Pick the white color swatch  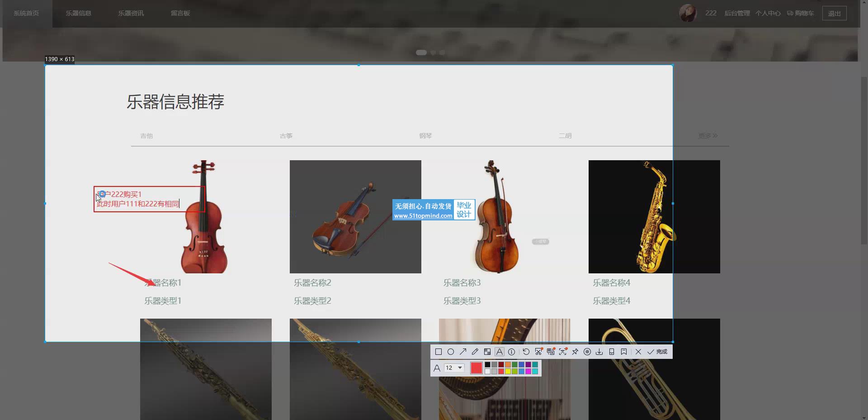click(x=487, y=372)
